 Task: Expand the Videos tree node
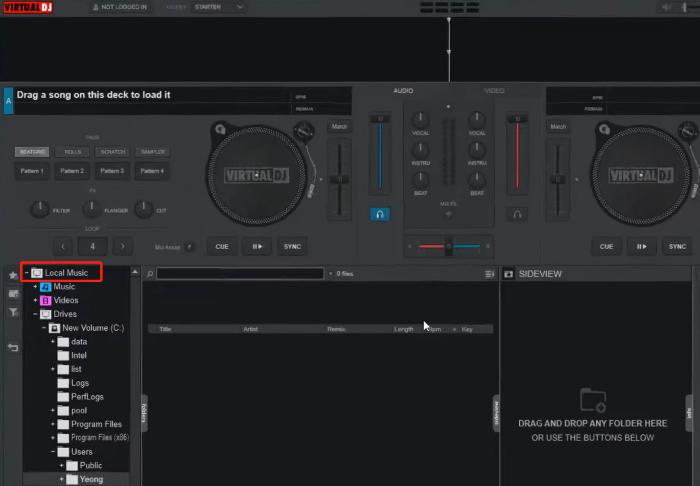point(35,301)
